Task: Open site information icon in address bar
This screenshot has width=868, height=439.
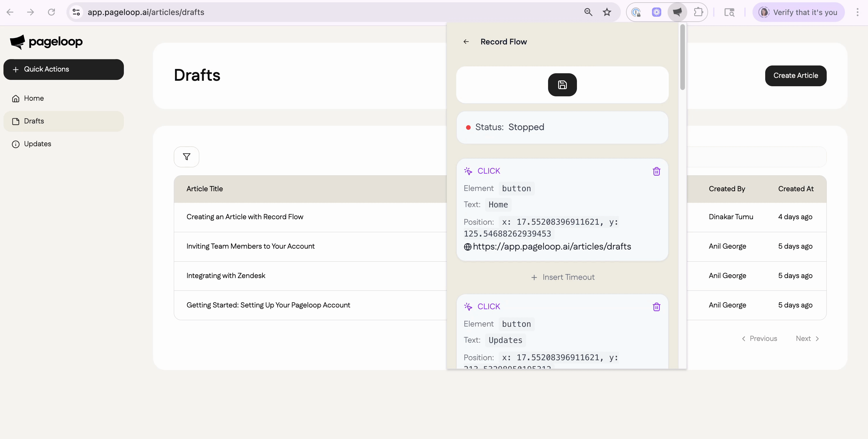Action: click(76, 12)
